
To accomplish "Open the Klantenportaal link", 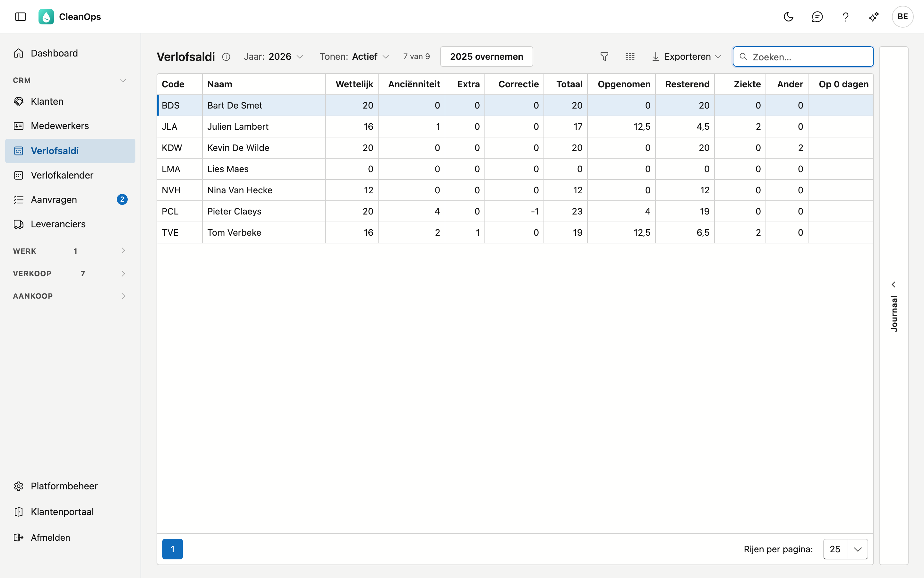I will click(70, 512).
